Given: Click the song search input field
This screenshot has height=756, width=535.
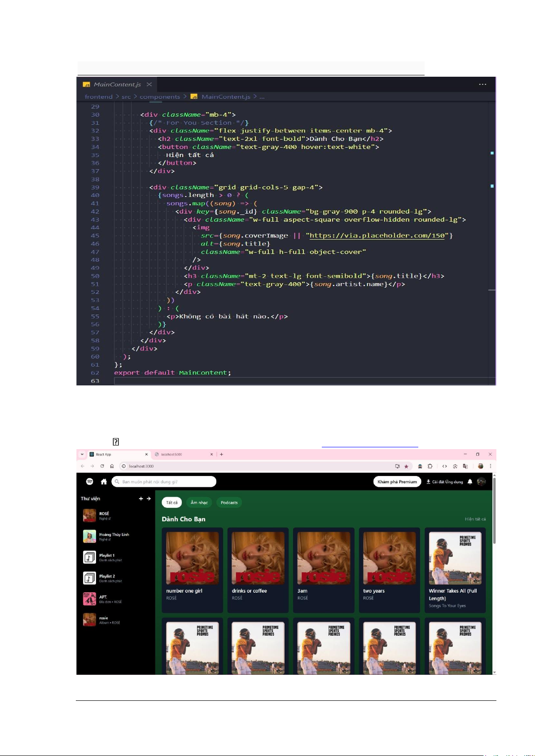Looking at the screenshot, I should [166, 482].
